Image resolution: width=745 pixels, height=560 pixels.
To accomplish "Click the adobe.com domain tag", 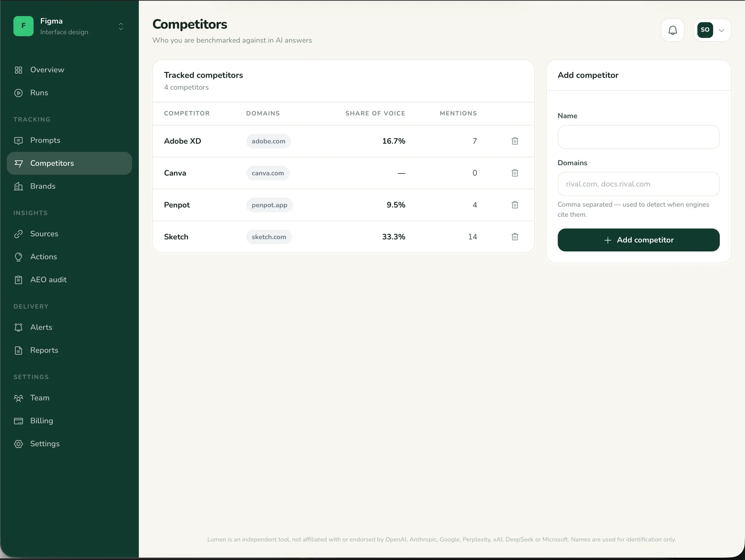I will [x=268, y=141].
